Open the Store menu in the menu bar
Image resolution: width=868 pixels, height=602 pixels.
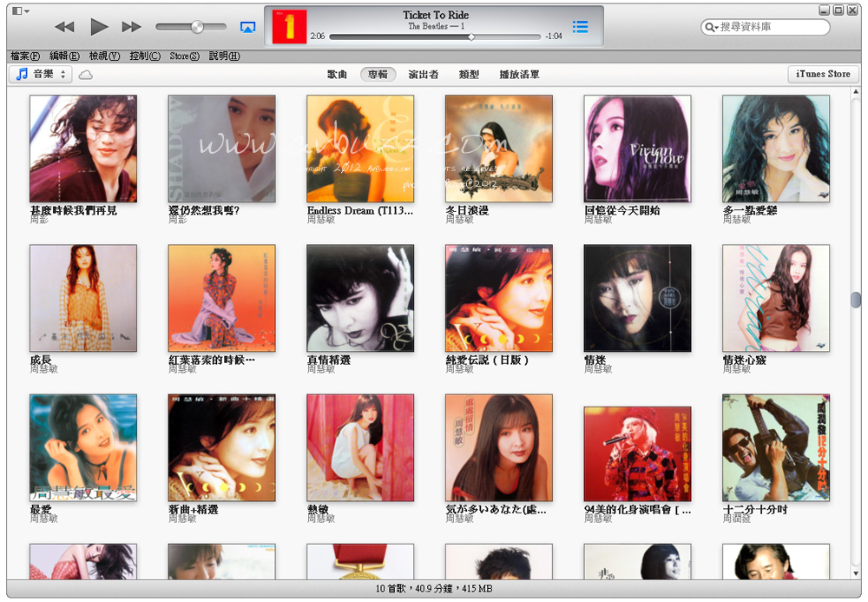click(184, 56)
